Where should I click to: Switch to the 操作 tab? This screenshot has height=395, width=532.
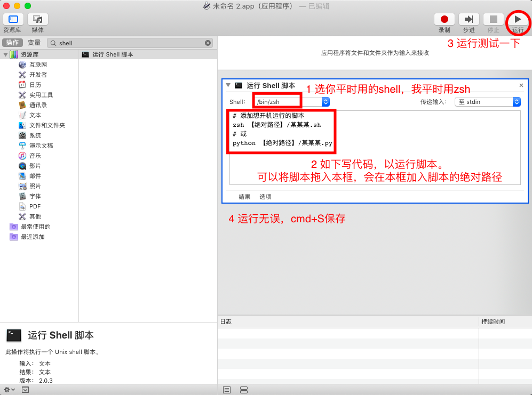[x=12, y=43]
